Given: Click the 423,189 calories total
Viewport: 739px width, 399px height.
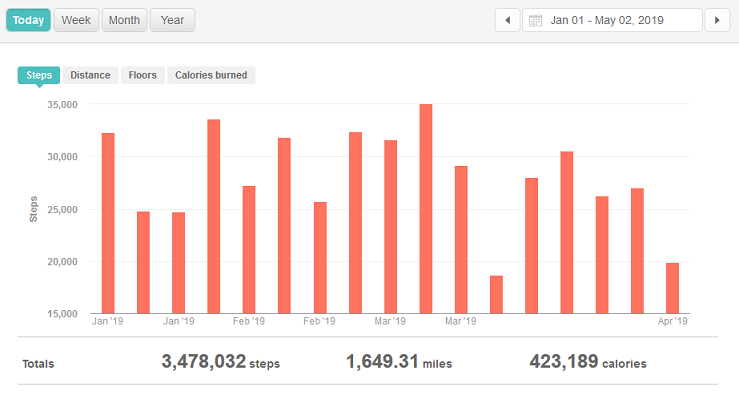Looking at the screenshot, I should [x=588, y=362].
